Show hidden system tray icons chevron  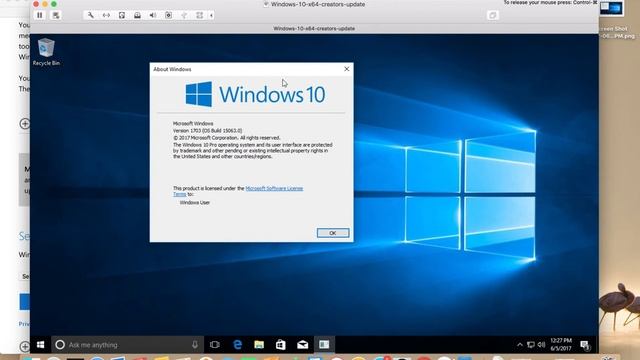tap(520, 345)
